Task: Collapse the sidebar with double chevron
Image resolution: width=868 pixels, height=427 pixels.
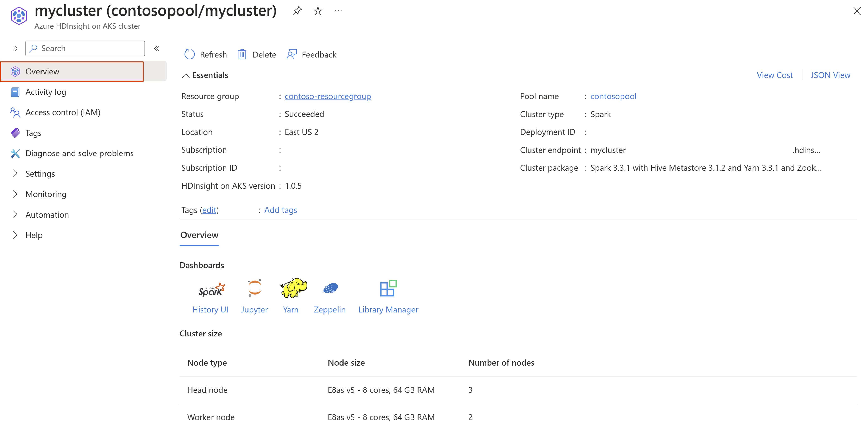Action: pyautogui.click(x=157, y=49)
